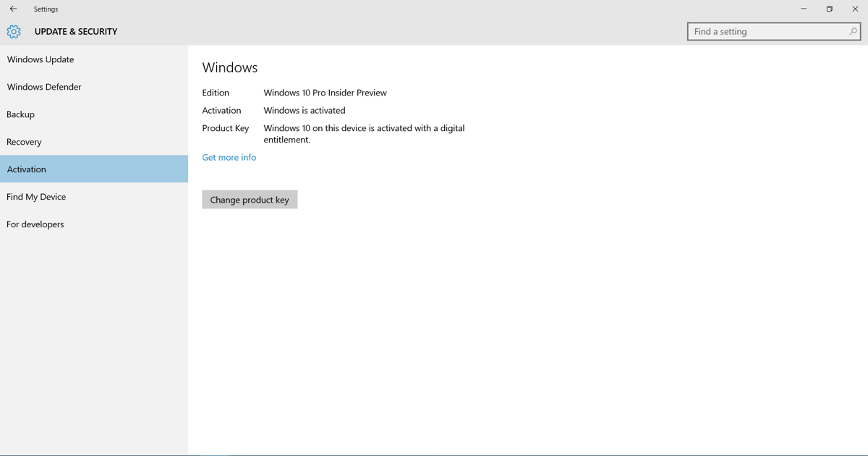
Task: Click the Windows section heading
Action: pos(230,67)
